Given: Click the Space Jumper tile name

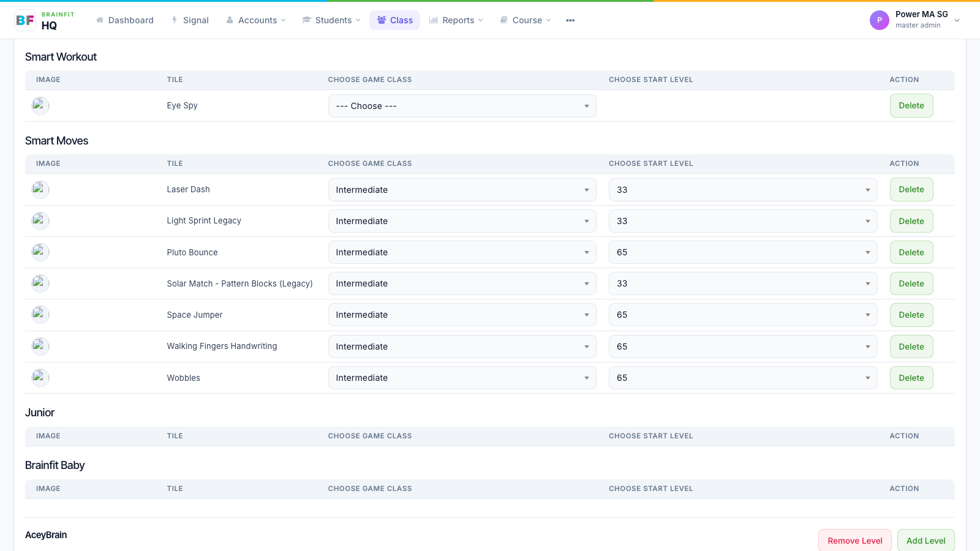Looking at the screenshot, I should pos(195,315).
